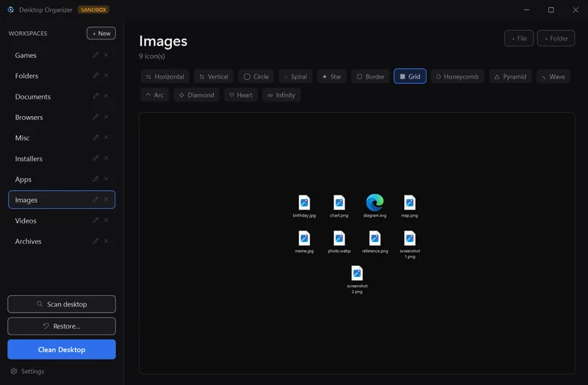Image resolution: width=588 pixels, height=385 pixels.
Task: Switch to the Videos workspace
Action: point(62,220)
